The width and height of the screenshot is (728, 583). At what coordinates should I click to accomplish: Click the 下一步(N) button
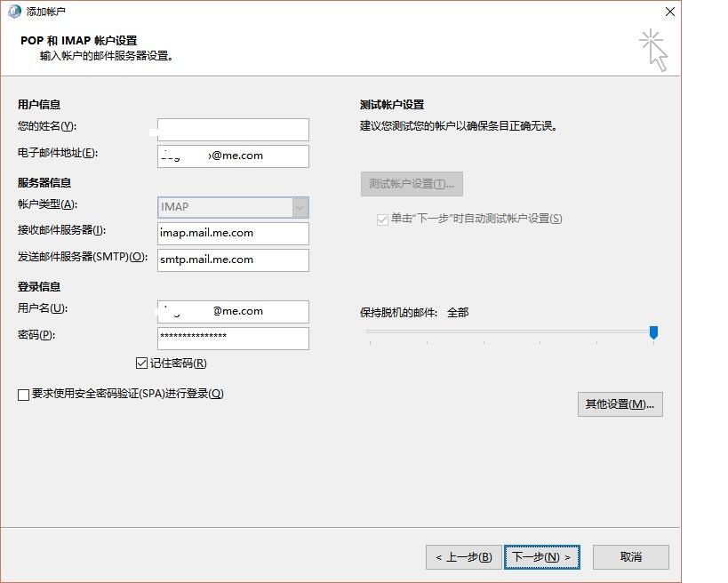(x=542, y=557)
